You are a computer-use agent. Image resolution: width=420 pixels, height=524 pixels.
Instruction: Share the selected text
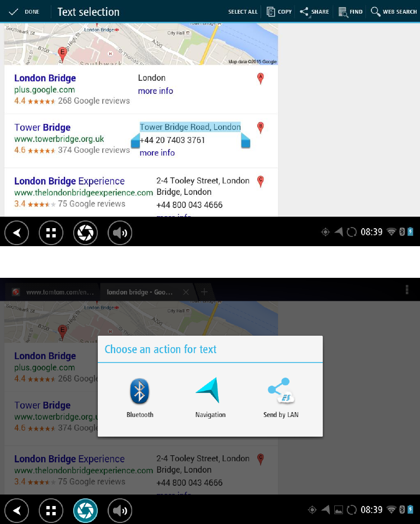(x=315, y=11)
